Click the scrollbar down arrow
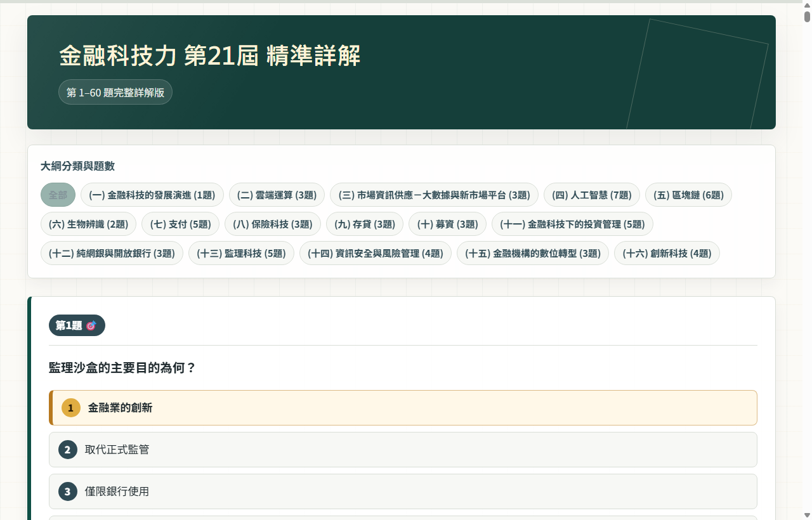The width and height of the screenshot is (812, 520). (x=808, y=515)
